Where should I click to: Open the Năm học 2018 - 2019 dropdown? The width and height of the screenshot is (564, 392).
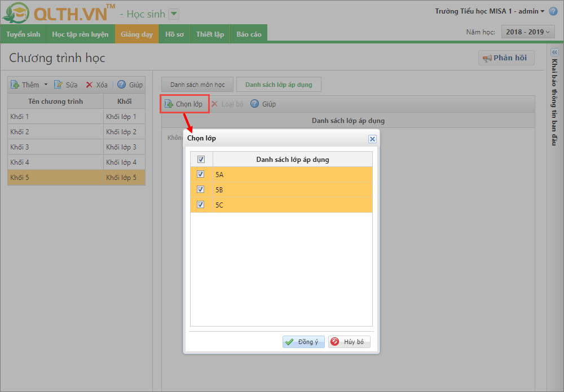coord(528,32)
